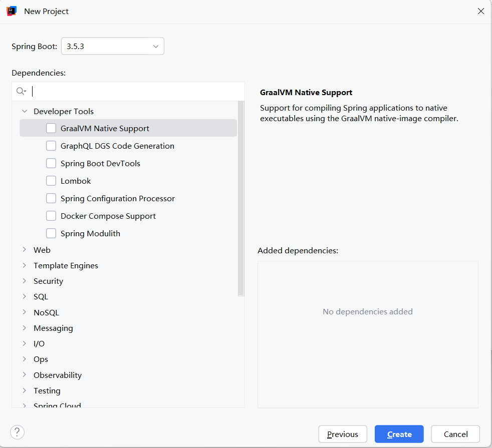Click the dependency list scrollbar
This screenshot has height=448, width=492.
tap(241, 198)
